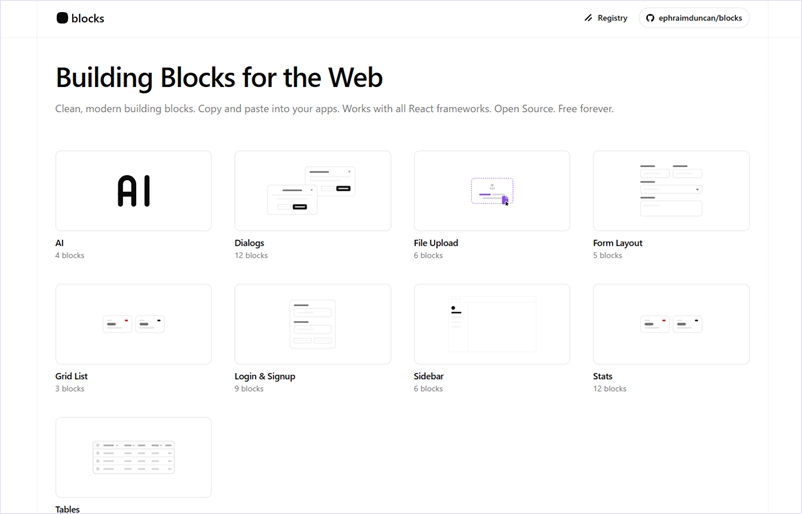Click the Form Layout title text
The height and width of the screenshot is (514, 802).
[617, 243]
